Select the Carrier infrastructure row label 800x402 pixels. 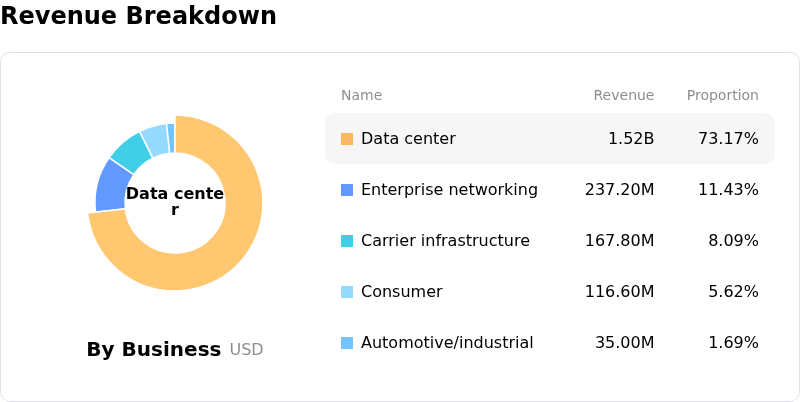[x=447, y=241]
